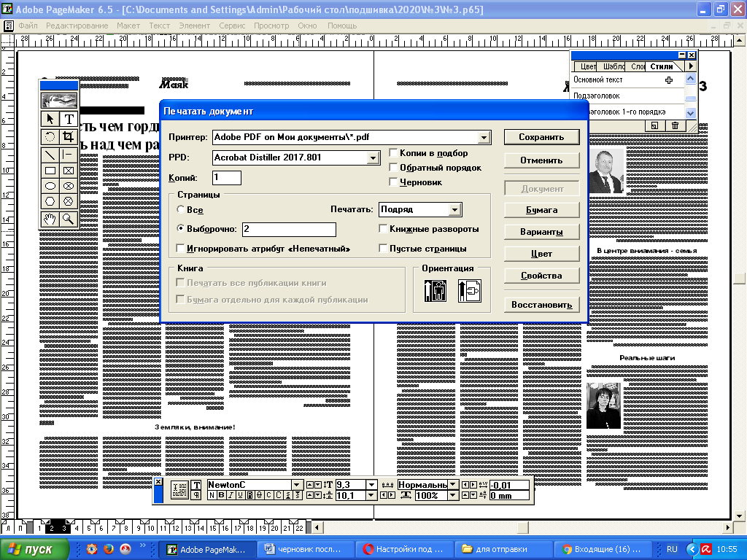
Task: Choose landscape orientation icon
Action: pos(469,290)
